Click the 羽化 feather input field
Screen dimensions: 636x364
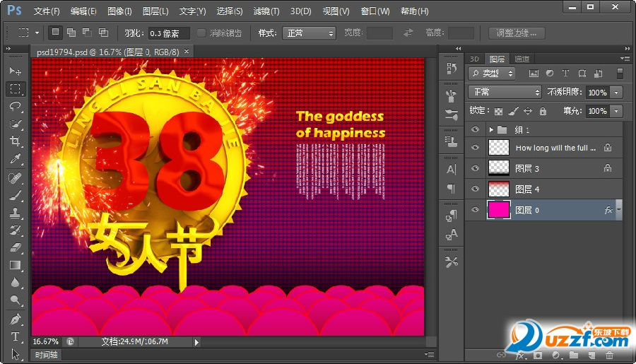(169, 33)
